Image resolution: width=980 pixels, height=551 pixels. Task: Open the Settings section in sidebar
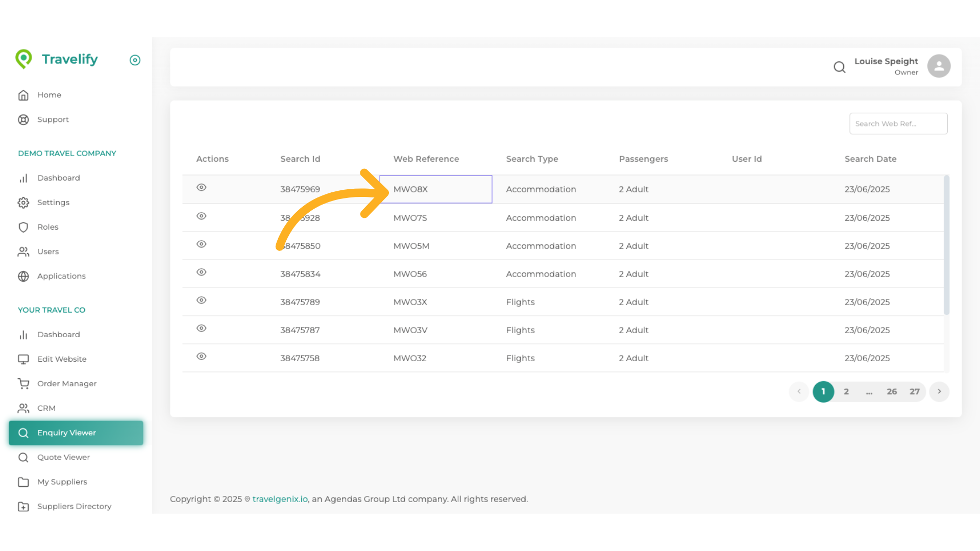(x=53, y=202)
